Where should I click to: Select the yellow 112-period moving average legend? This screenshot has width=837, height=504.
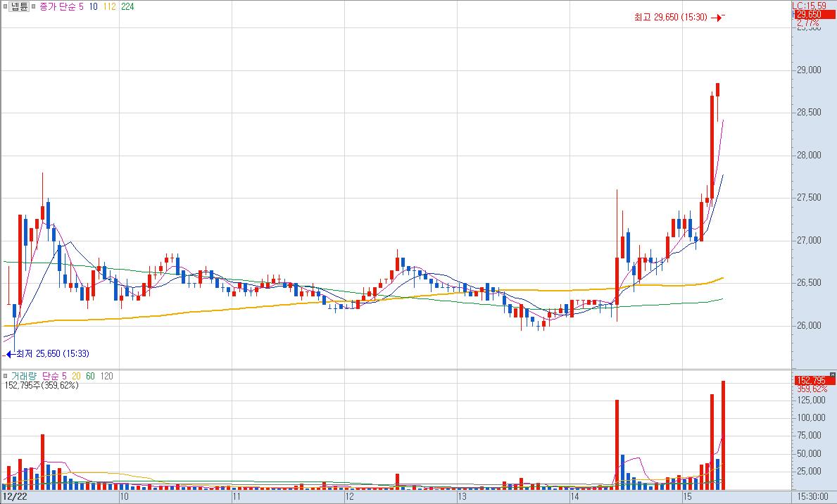(109, 7)
